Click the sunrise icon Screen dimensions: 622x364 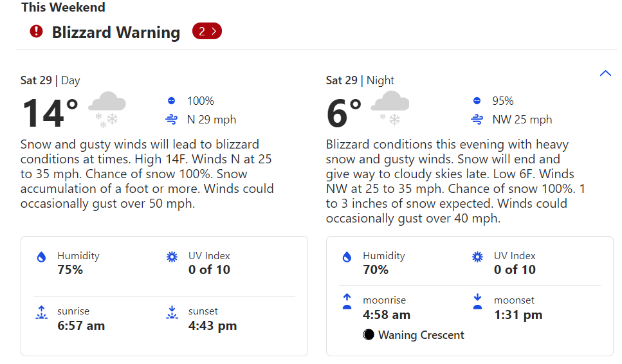[42, 313]
